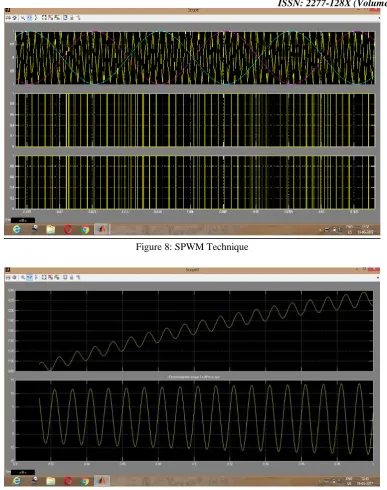387x490 pixels.
Task: Launch Chrome from upper screenshot taskbar
Action: click(x=85, y=229)
